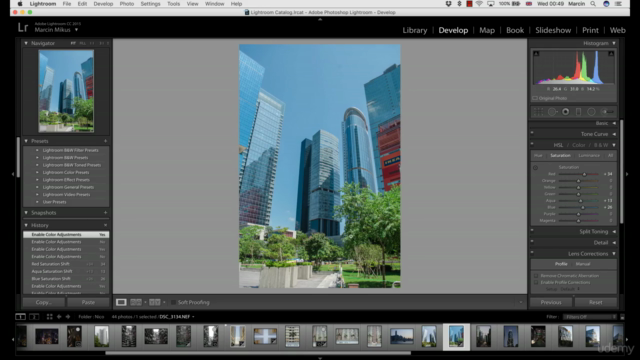Open the Slideshow module
Screen dimensions: 640x360
click(553, 30)
